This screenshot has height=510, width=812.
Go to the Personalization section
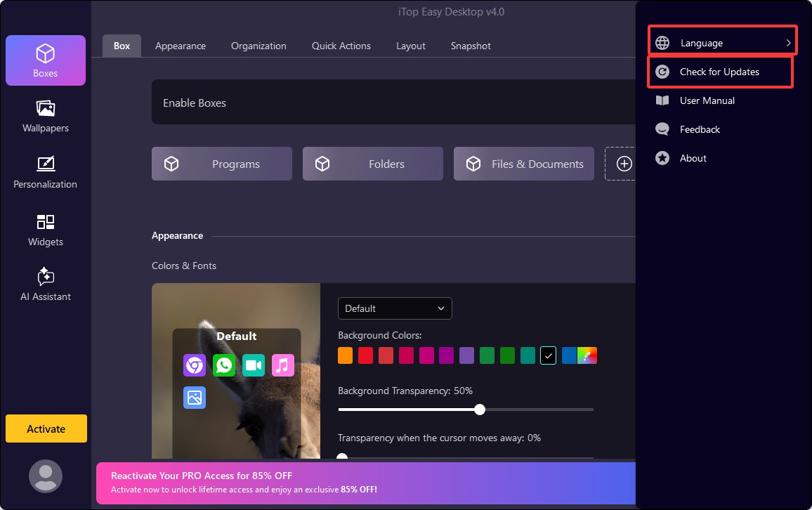(x=46, y=172)
